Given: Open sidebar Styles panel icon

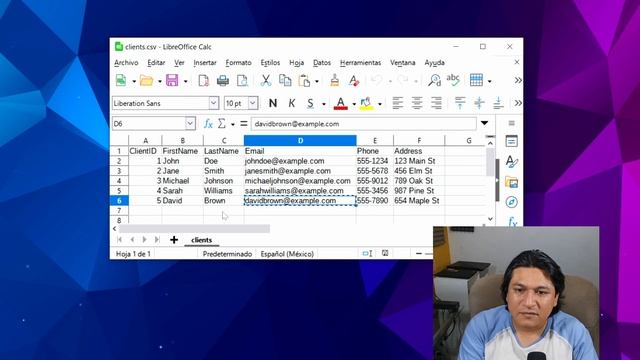Looking at the screenshot, I should pos(511,162).
